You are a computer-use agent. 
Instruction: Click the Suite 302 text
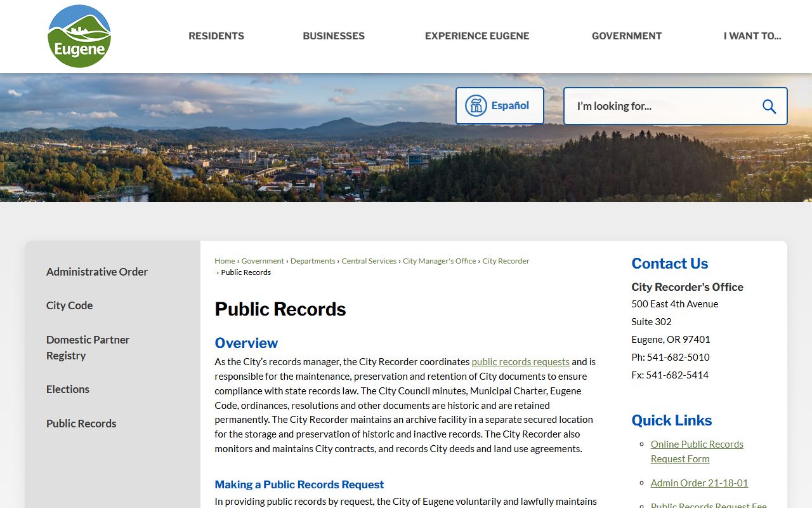[x=652, y=322]
